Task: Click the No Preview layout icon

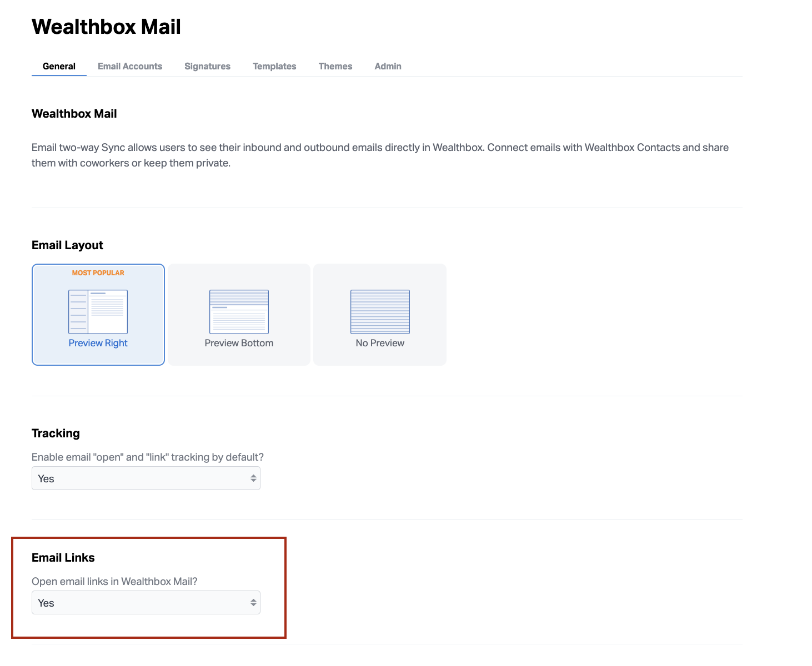Action: pos(380,311)
